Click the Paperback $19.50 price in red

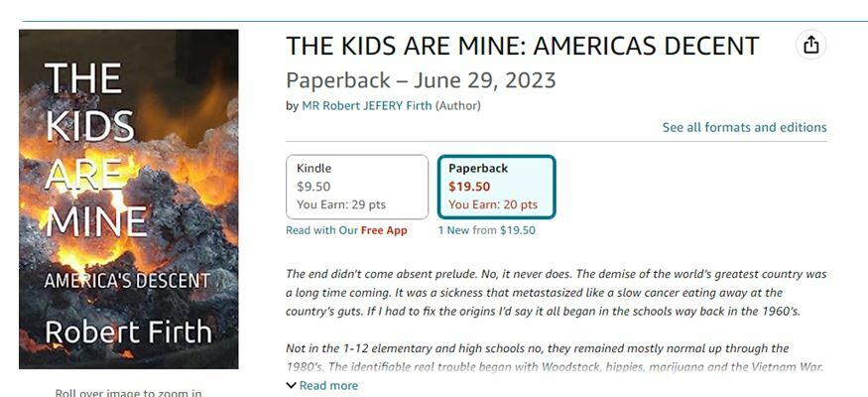pos(469,186)
